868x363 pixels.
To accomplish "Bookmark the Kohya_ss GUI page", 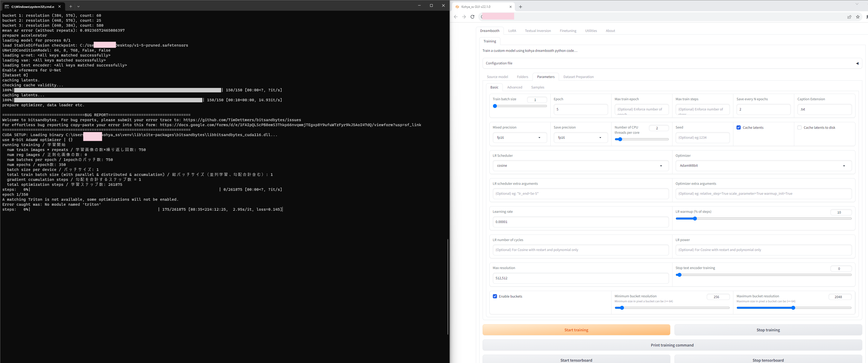I will point(858,16).
